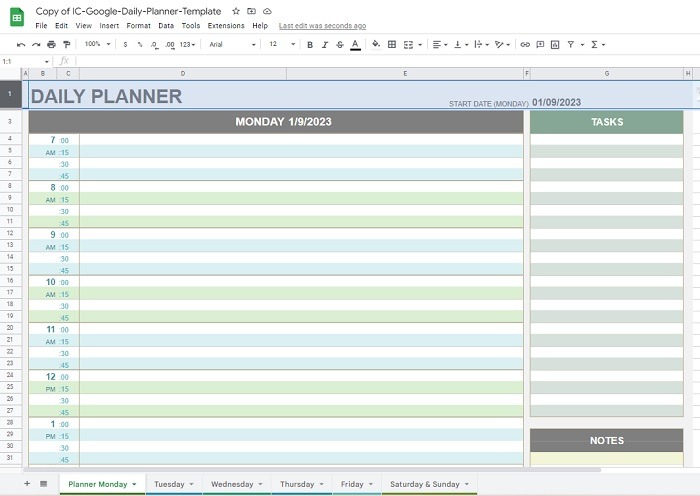Open text color picker
Screen dimensions: 700x496
(355, 45)
